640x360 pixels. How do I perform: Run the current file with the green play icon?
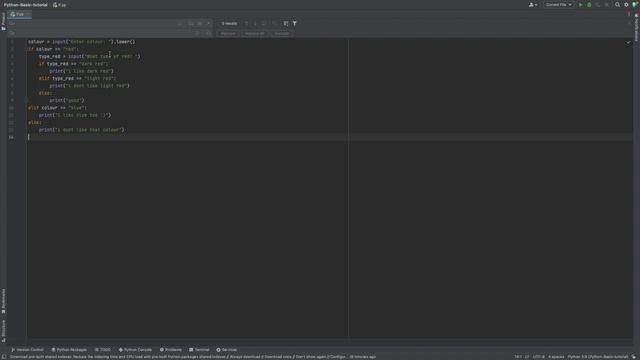[x=580, y=5]
